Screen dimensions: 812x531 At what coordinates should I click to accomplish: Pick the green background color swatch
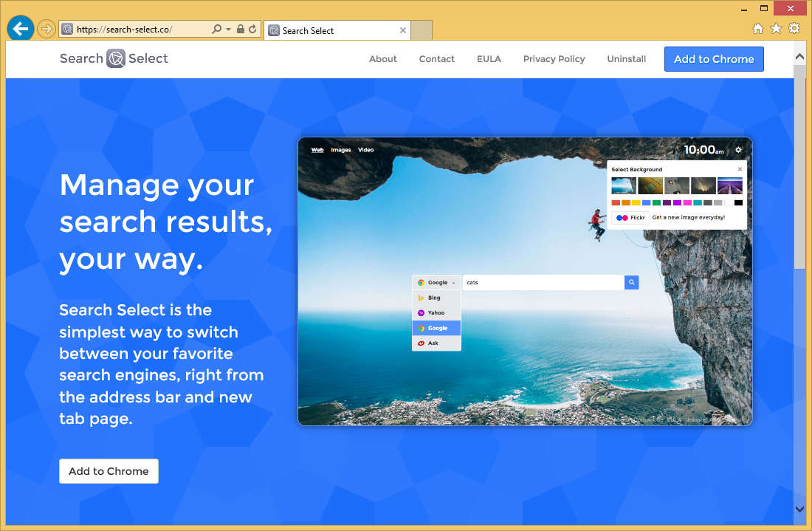(x=657, y=202)
